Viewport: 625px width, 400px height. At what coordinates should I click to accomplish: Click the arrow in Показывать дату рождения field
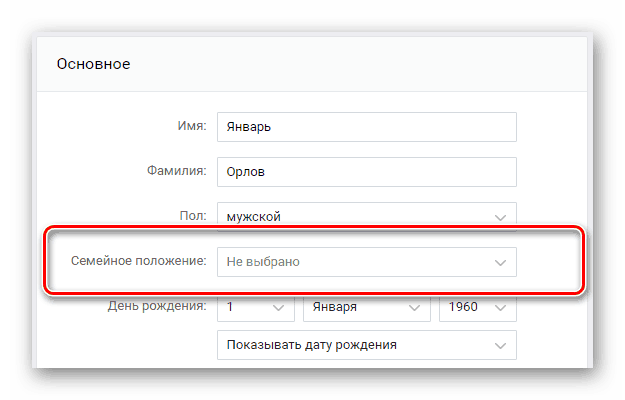(499, 345)
